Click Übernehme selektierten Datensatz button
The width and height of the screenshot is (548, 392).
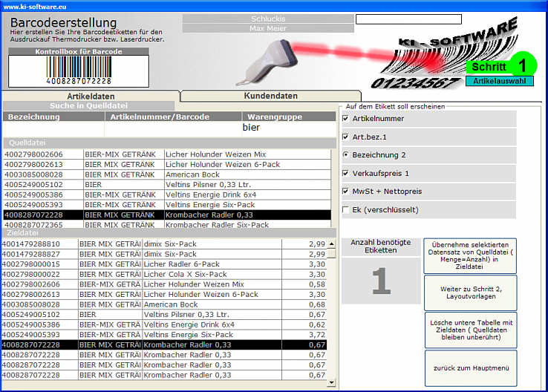coord(470,255)
